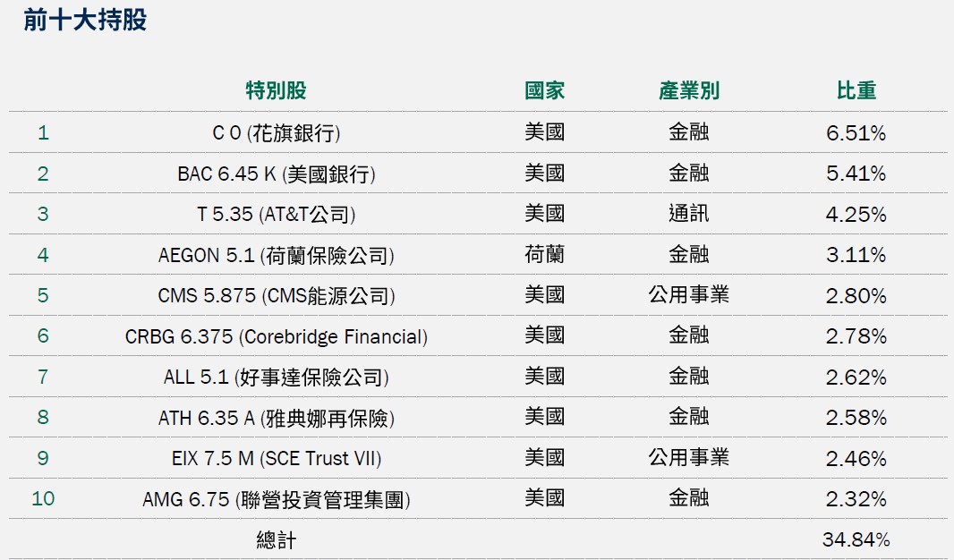The height and width of the screenshot is (560, 954).
Task: Click T 5.35 (AT&T公司) holding
Action: click(x=276, y=215)
